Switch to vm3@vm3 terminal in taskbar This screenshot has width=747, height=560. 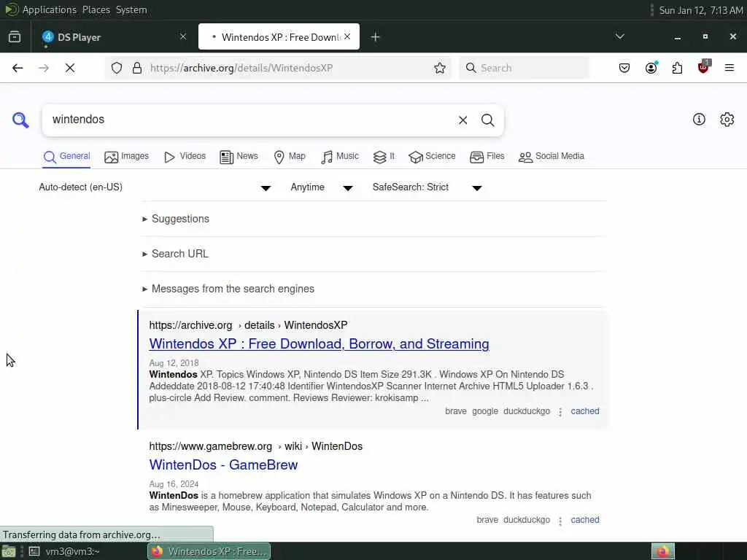point(64,552)
